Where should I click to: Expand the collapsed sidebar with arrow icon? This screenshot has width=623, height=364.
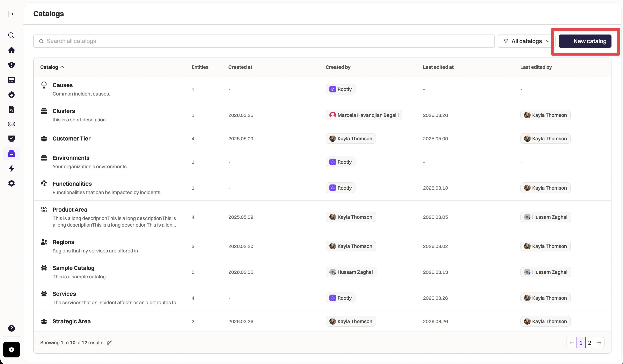11,14
